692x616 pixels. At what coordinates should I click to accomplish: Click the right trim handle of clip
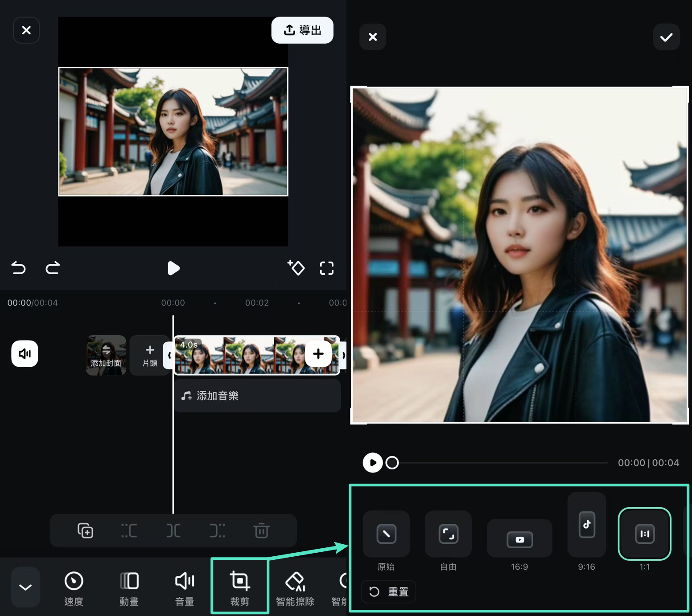tap(343, 355)
